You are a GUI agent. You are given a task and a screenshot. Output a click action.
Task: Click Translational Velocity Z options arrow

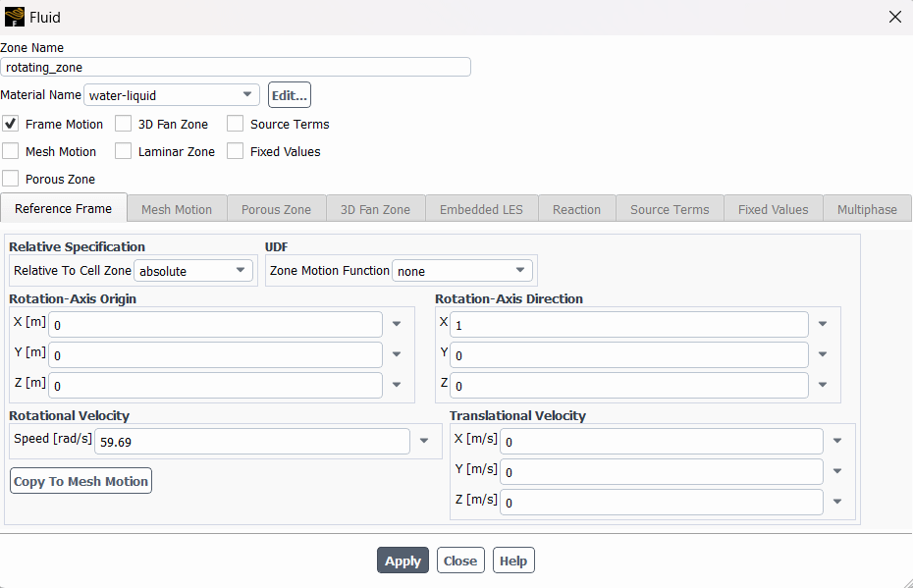click(837, 502)
